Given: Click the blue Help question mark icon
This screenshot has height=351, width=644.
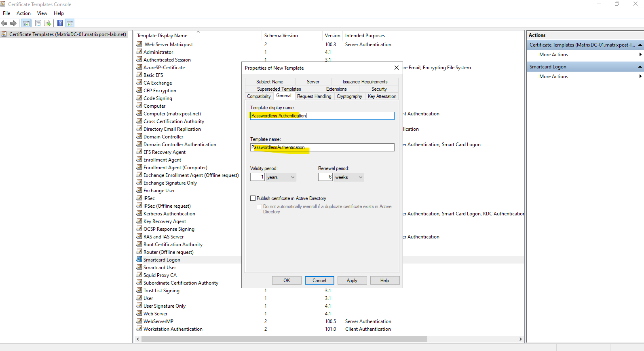Looking at the screenshot, I should [x=60, y=23].
